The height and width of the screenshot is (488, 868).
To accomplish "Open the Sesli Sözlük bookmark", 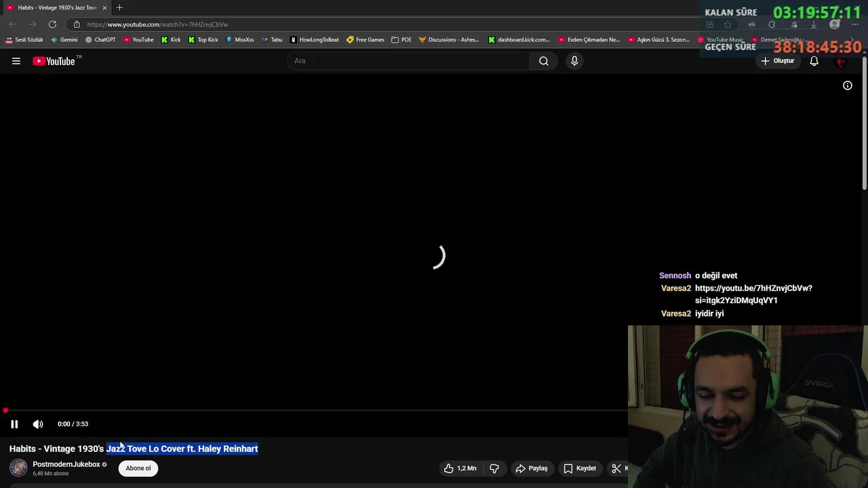I will [x=24, y=40].
